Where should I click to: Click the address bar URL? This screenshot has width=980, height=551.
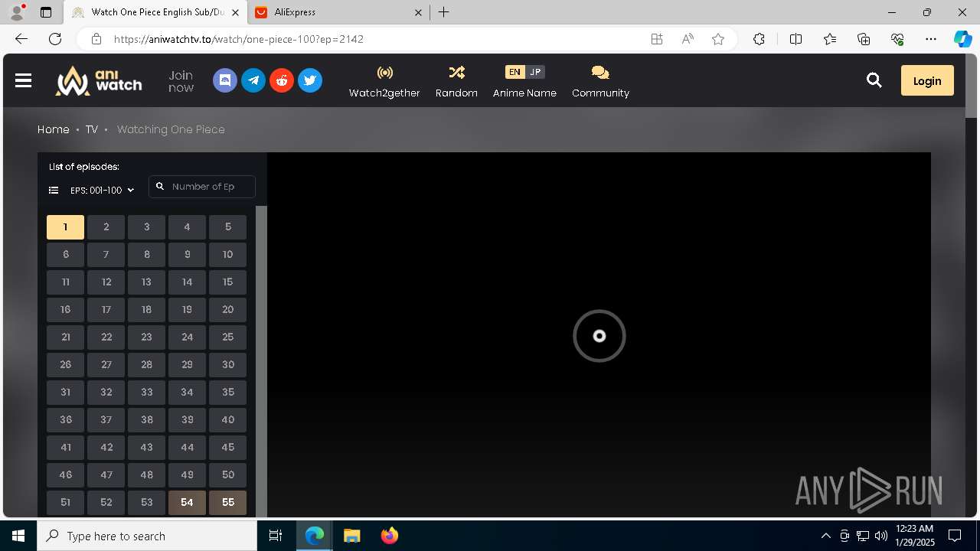[239, 39]
